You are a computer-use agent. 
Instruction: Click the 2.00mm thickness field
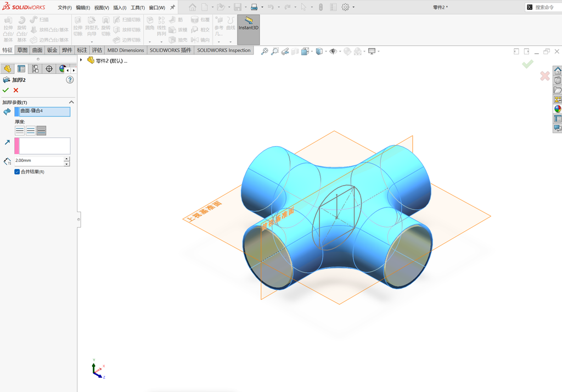coord(39,161)
